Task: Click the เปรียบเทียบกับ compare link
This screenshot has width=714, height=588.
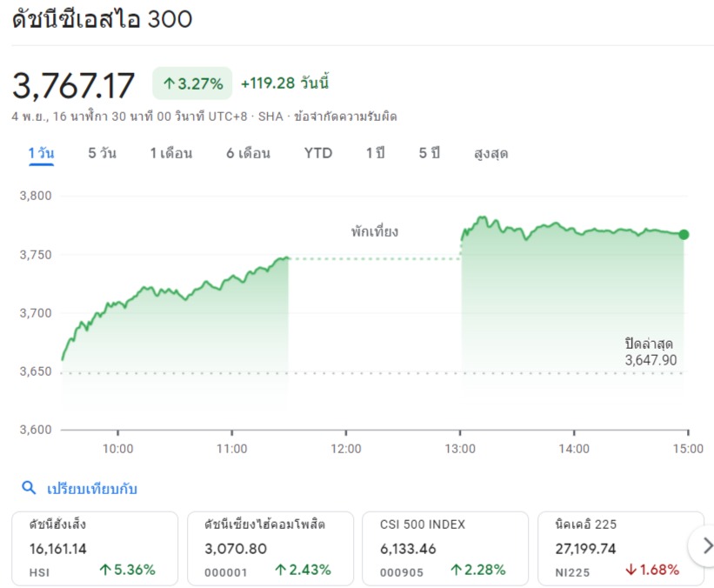Action: [92, 489]
